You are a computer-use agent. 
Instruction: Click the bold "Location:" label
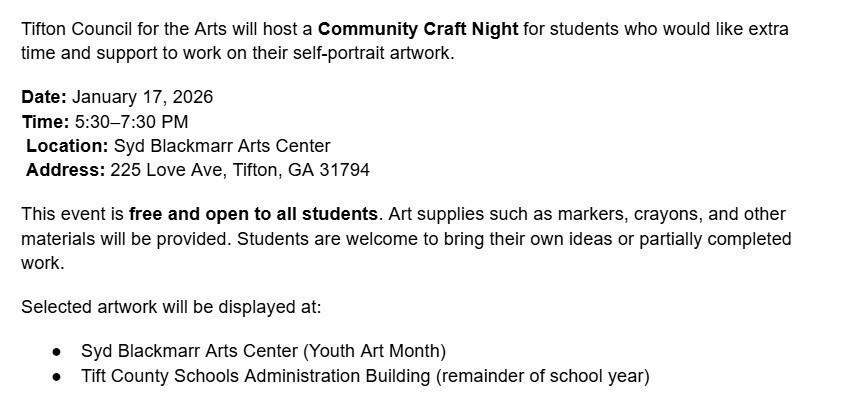(67, 146)
